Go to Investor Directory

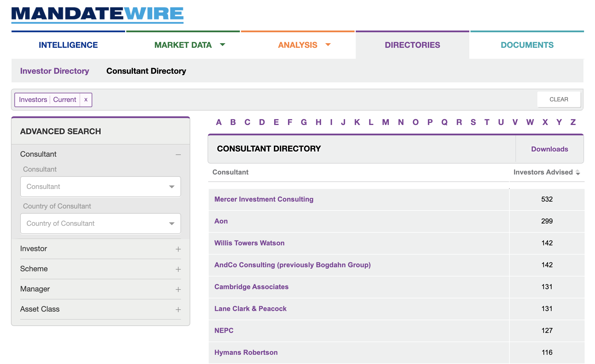click(54, 71)
